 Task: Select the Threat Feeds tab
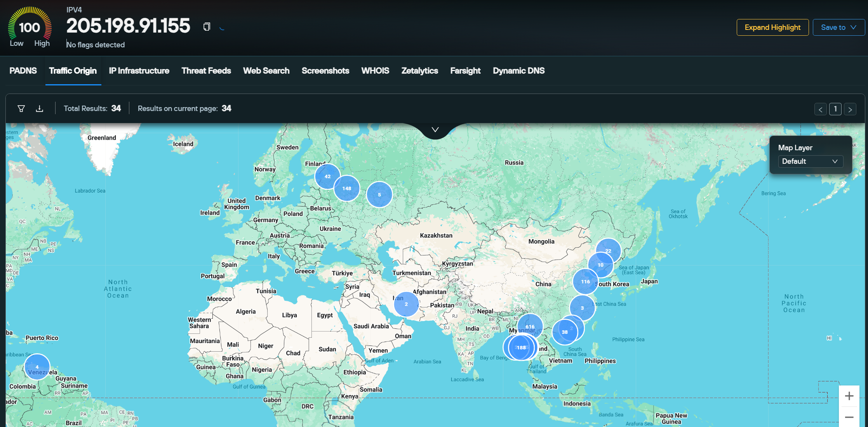tap(206, 71)
